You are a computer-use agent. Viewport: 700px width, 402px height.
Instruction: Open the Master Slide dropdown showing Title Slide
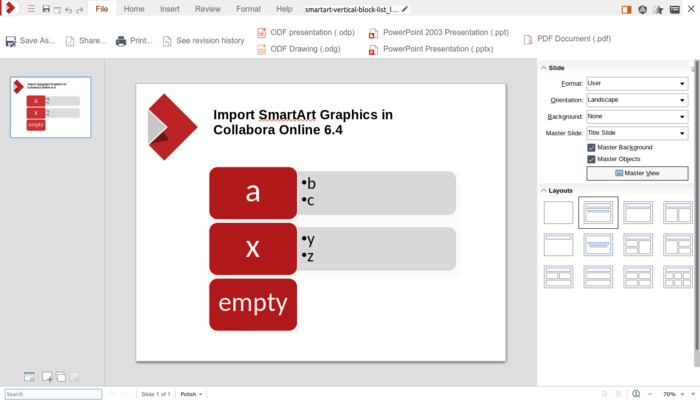pyautogui.click(x=637, y=133)
